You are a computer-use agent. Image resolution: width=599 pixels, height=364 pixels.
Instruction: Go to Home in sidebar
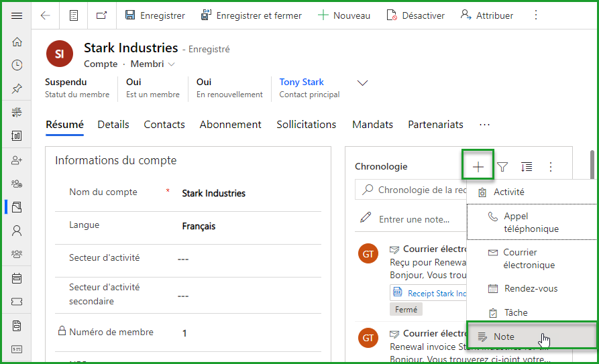[17, 42]
